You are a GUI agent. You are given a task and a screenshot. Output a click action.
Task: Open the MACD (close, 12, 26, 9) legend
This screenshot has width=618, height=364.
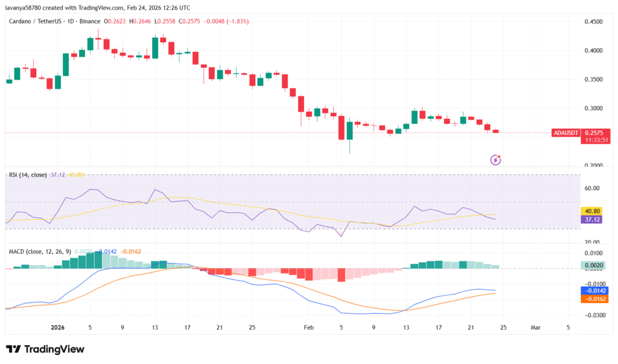click(41, 250)
